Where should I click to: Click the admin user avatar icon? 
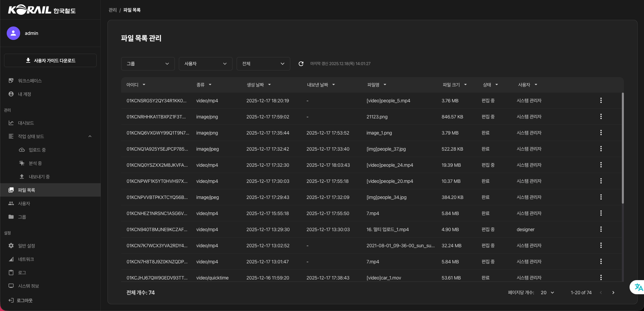click(13, 33)
